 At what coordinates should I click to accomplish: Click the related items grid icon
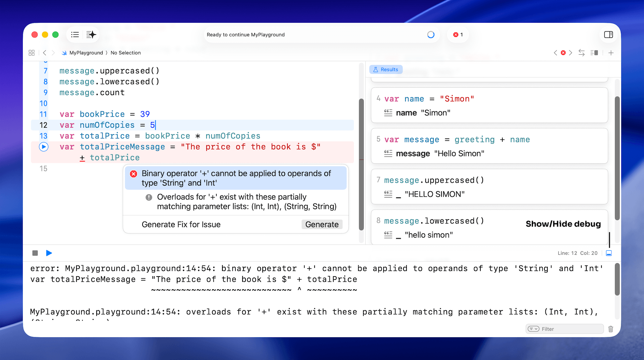32,53
